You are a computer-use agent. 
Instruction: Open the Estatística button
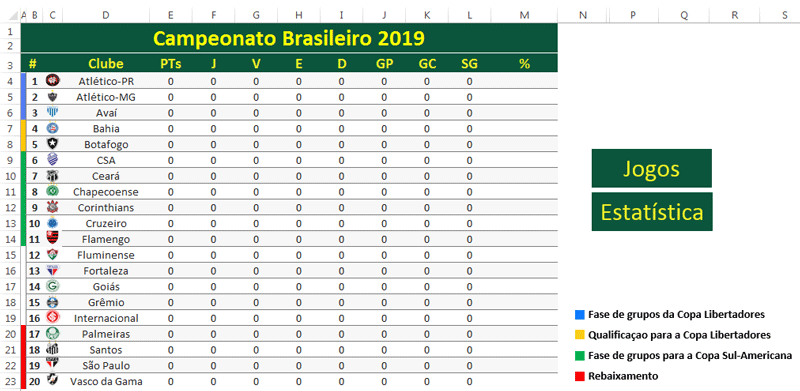click(652, 212)
